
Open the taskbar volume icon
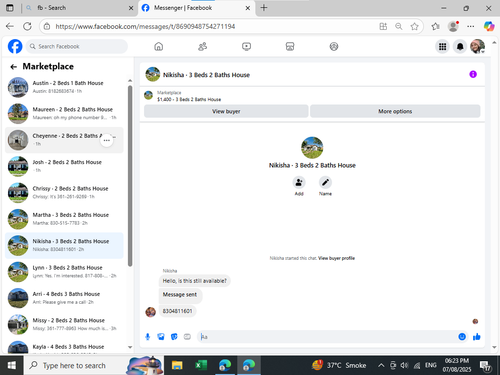[x=404, y=365]
